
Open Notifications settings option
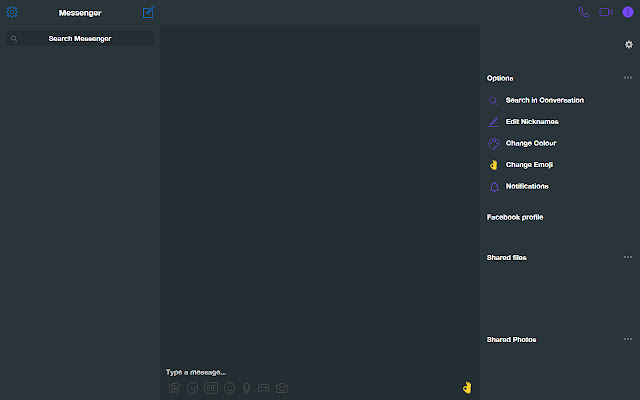[527, 187]
